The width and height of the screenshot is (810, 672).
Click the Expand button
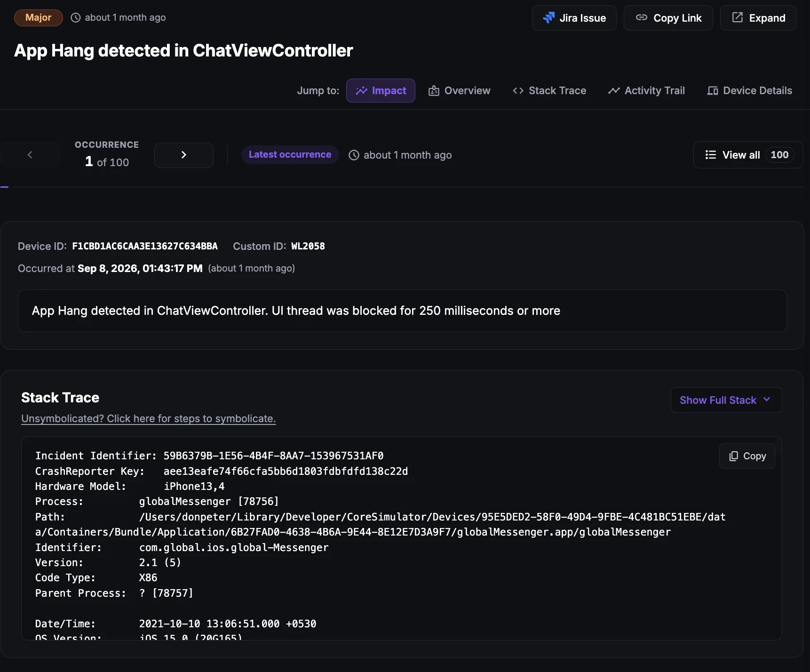click(x=758, y=18)
